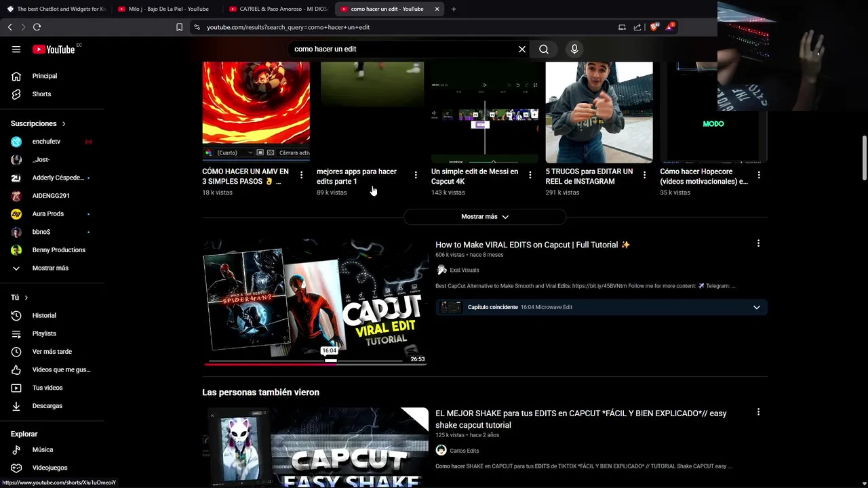Open the AMV short thumbnail with fire swirl
The width and height of the screenshot is (868, 488).
[x=256, y=112]
